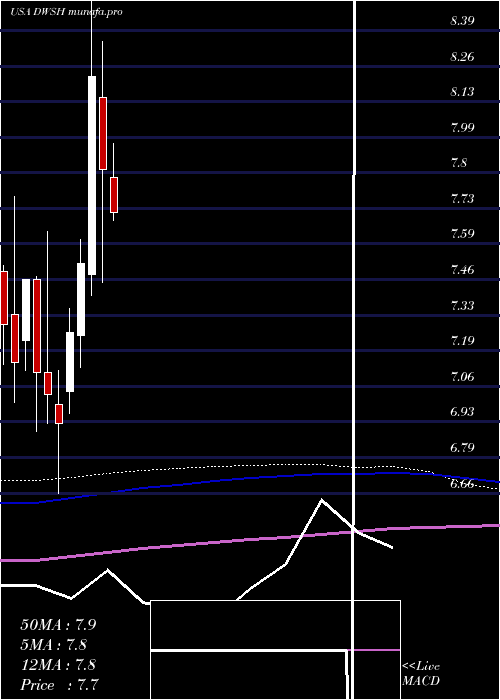Click the 7.46 price axis label
Viewport: 500px width, 700px height.
(462, 270)
